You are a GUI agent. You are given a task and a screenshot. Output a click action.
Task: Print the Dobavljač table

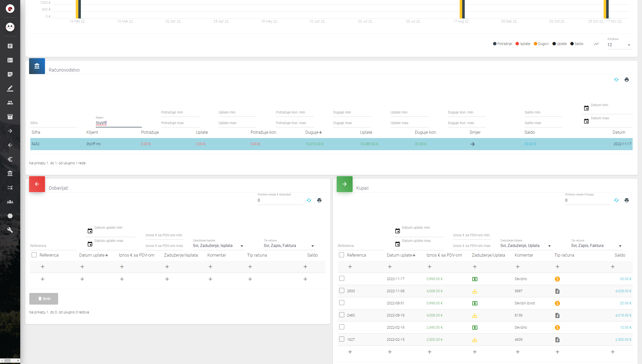click(319, 200)
